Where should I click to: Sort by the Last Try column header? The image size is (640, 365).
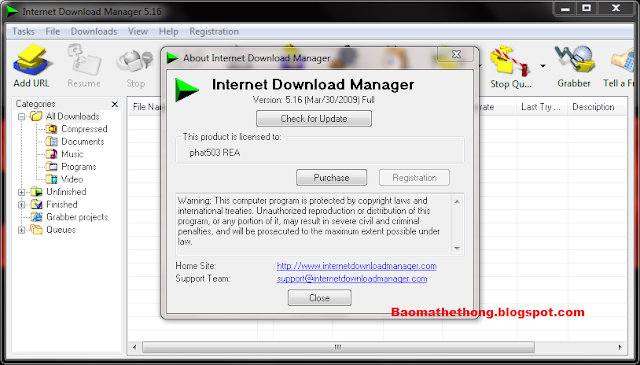(x=542, y=107)
